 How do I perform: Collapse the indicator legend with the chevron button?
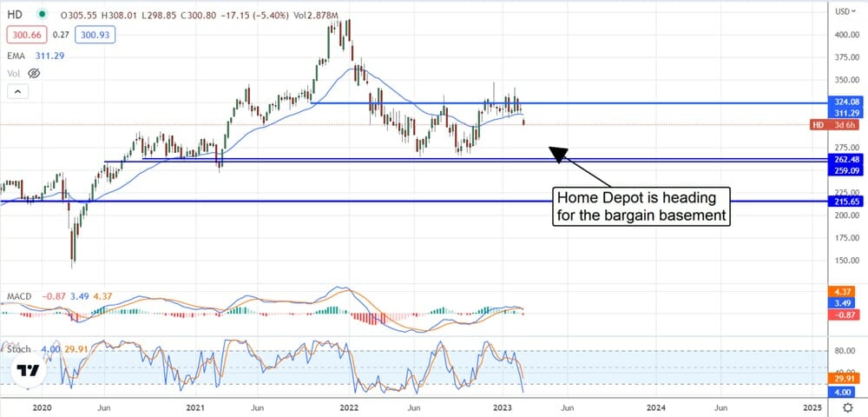tap(16, 90)
